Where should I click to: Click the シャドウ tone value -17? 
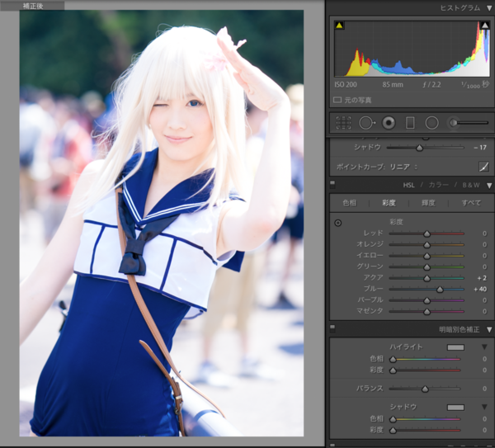[480, 148]
